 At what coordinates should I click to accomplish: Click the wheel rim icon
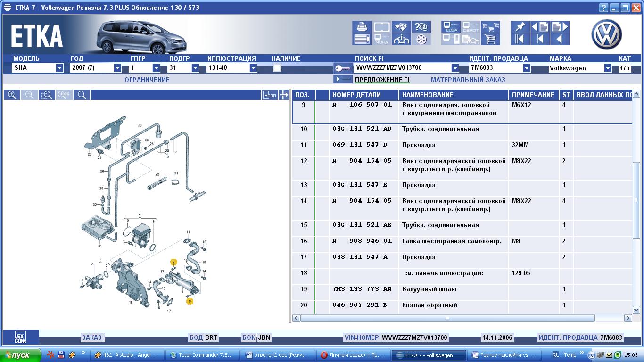point(421,39)
